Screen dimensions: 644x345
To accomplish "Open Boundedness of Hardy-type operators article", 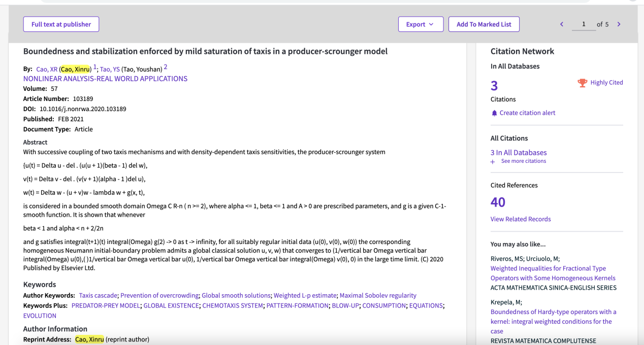I will (x=554, y=322).
